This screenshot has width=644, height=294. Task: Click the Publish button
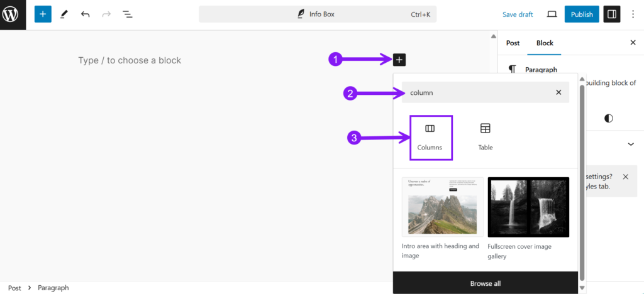(582, 14)
